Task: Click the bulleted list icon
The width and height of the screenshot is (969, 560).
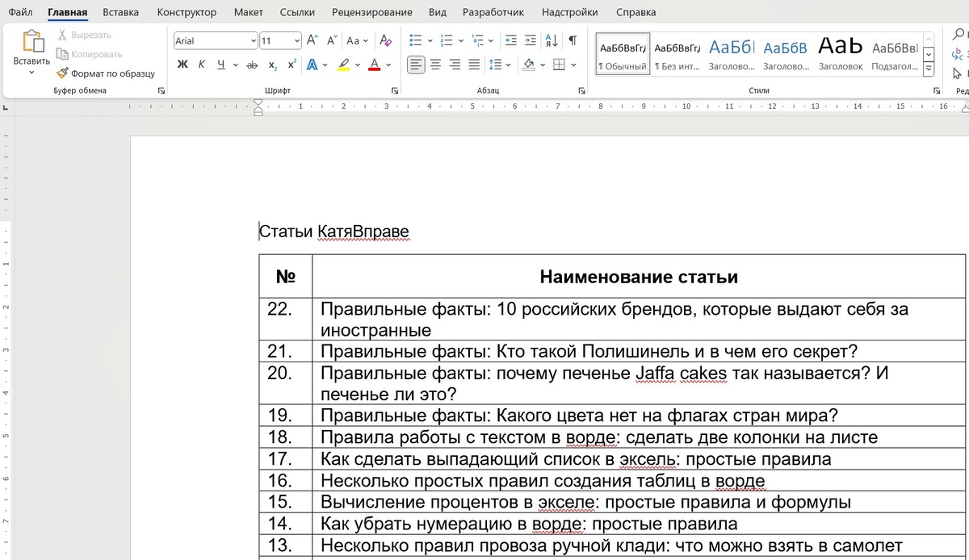Action: pyautogui.click(x=416, y=40)
